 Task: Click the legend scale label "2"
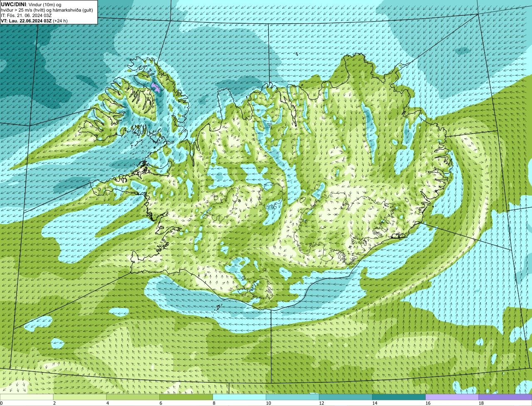click(x=54, y=403)
